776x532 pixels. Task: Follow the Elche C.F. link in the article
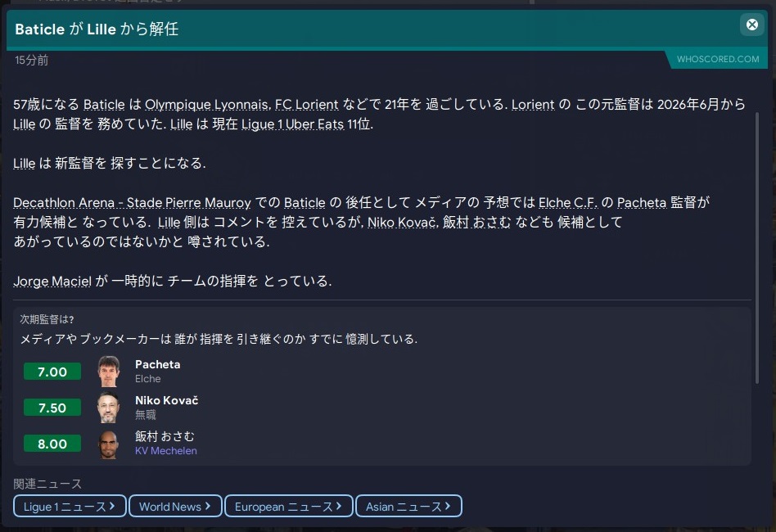click(568, 203)
